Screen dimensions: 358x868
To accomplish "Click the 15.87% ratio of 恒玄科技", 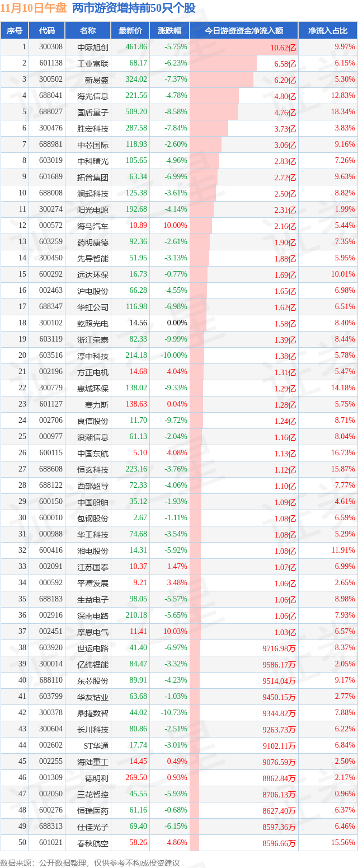I will [343, 469].
